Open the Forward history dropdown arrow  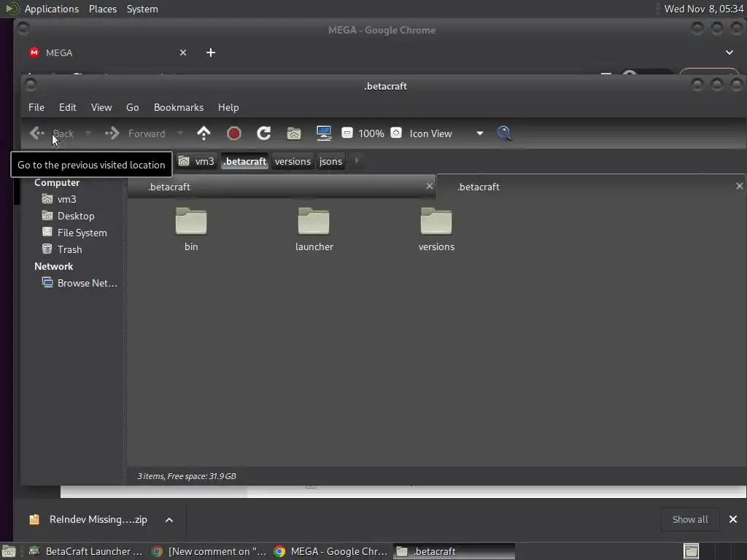180,133
